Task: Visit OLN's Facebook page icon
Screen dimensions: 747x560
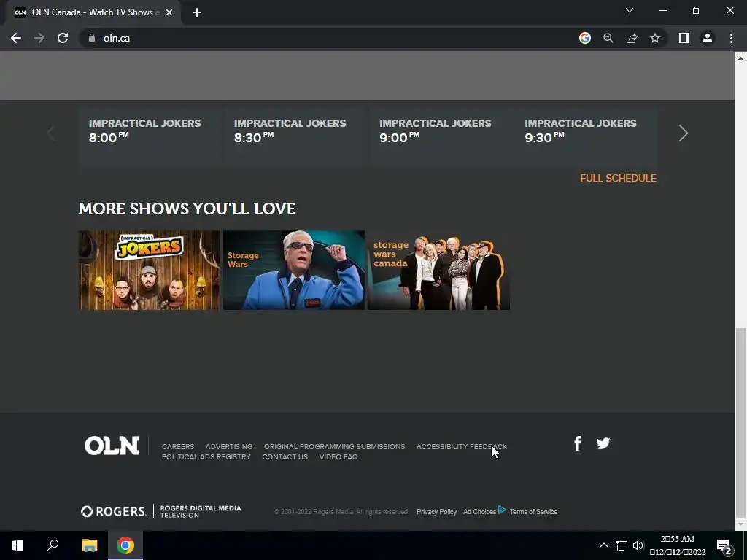Action: pos(578,443)
